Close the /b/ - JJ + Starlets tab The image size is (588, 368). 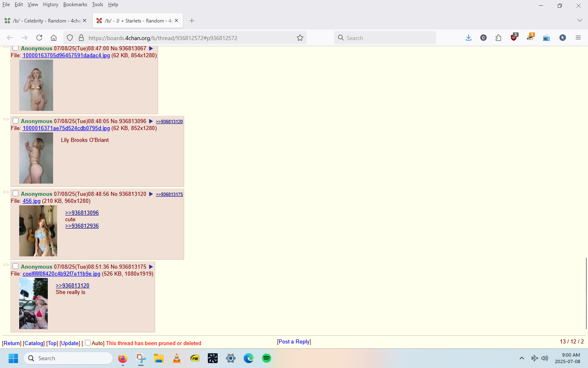pos(176,20)
